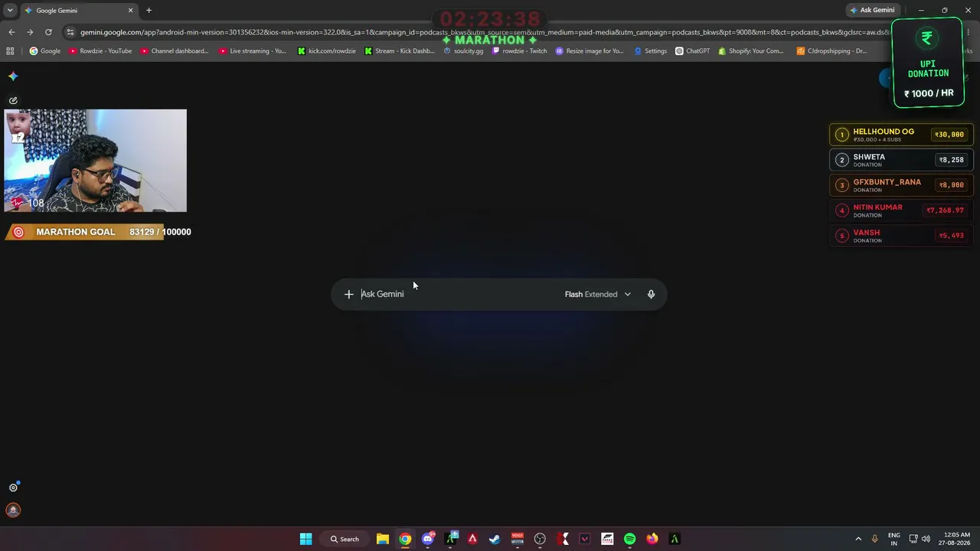Open the volume control in system tray
The width and height of the screenshot is (980, 551).
point(926,539)
